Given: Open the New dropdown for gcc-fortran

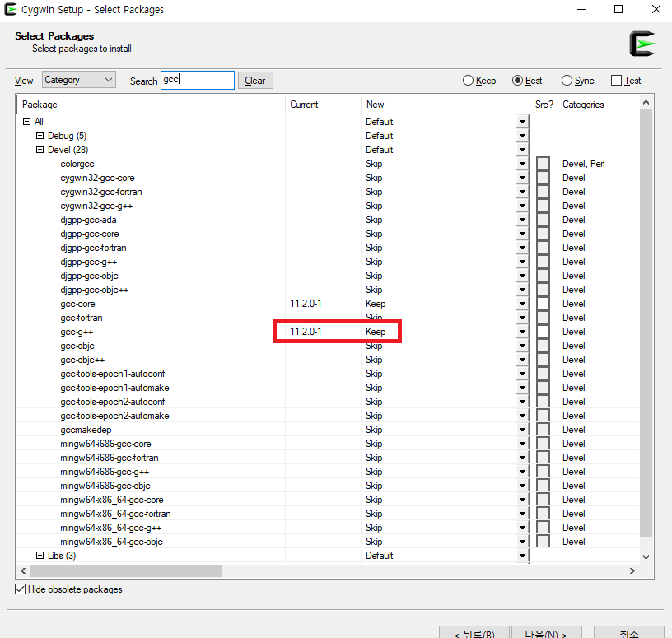Looking at the screenshot, I should click(522, 318).
